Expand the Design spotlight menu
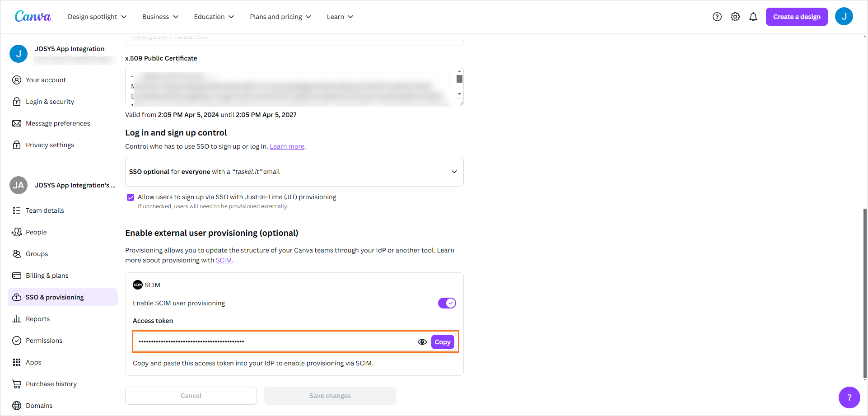 97,17
